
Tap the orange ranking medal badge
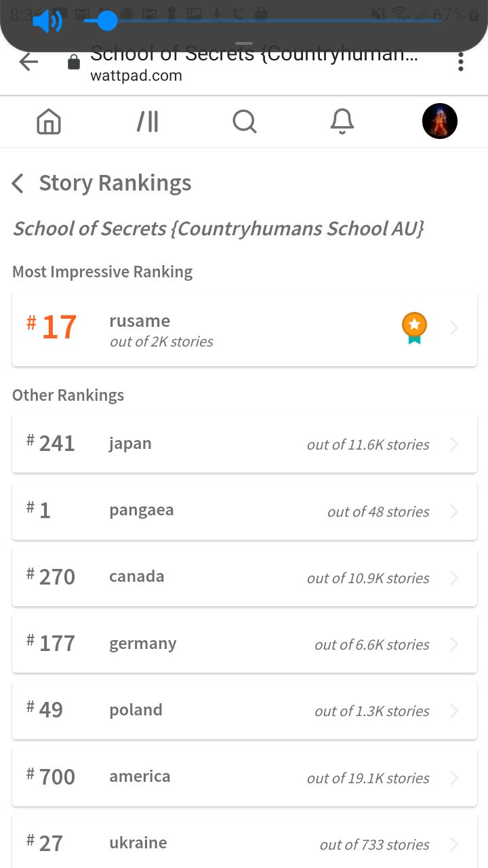[414, 328]
